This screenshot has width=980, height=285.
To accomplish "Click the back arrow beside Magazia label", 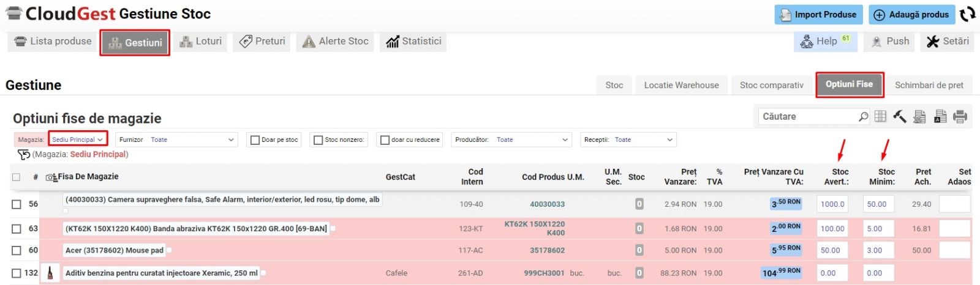I will (x=23, y=155).
